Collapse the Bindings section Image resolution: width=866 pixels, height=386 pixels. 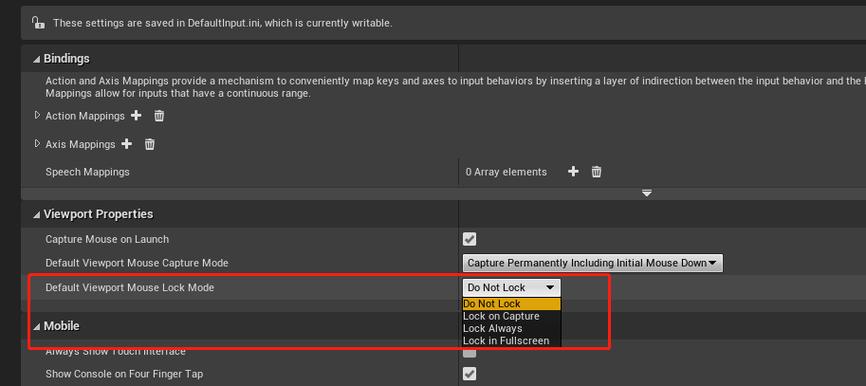click(36, 59)
